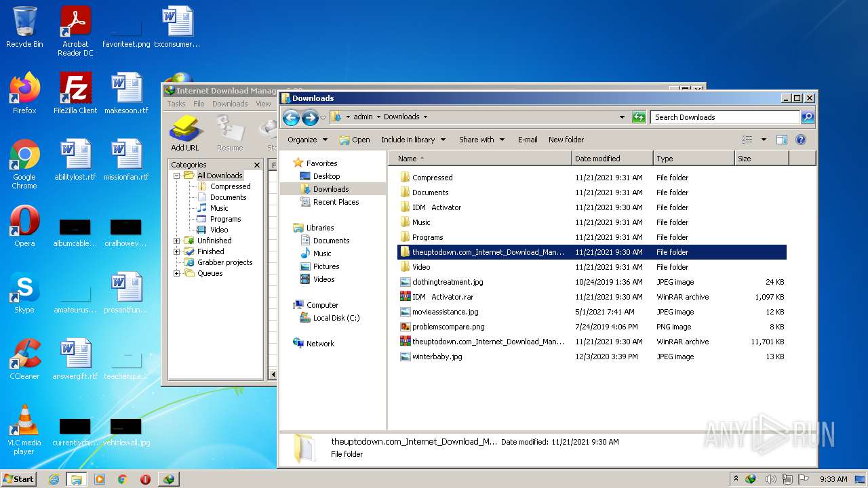The height and width of the screenshot is (488, 868).
Task: Open Include in library dropdown
Action: click(x=414, y=140)
